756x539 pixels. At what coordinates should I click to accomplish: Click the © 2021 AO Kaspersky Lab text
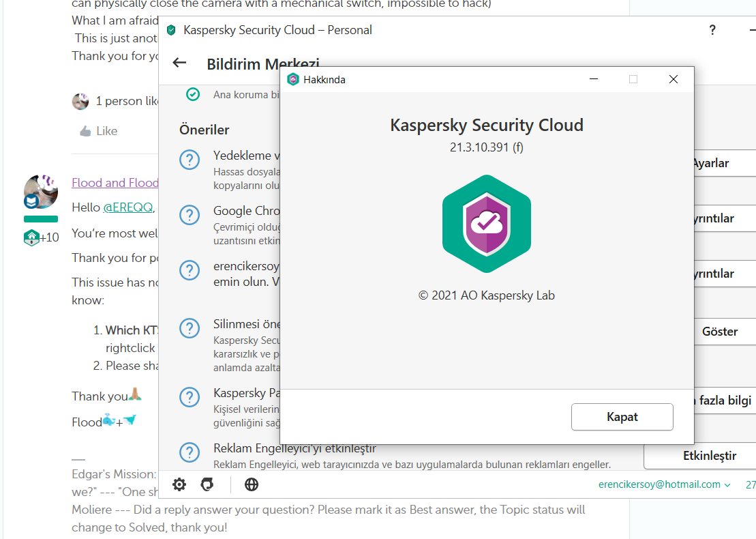tap(487, 295)
